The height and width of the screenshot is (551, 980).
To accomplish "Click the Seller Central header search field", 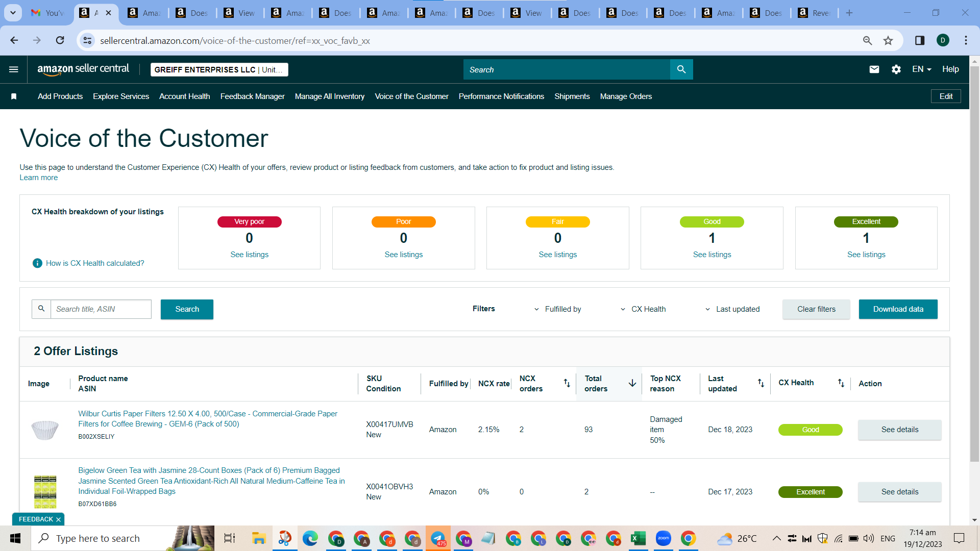I will (x=567, y=69).
